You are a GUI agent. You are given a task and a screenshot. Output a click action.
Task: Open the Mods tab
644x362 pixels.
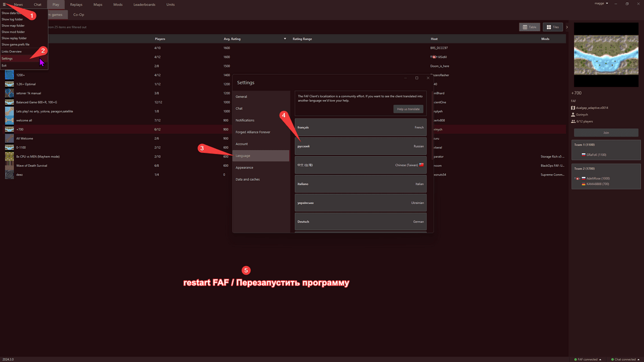[x=118, y=4]
